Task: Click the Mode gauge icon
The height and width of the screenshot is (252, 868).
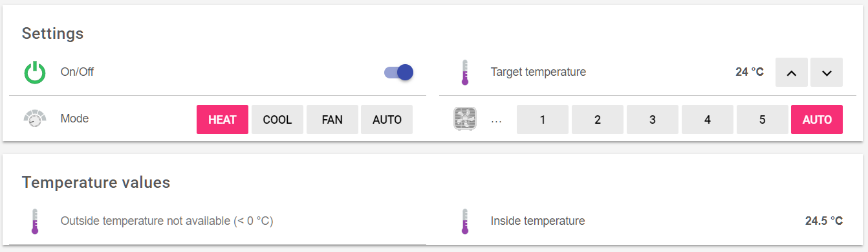Action: point(35,119)
